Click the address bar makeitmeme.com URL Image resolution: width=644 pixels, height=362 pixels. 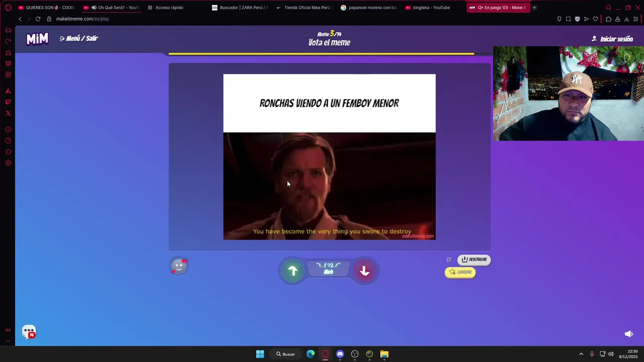pos(83,19)
